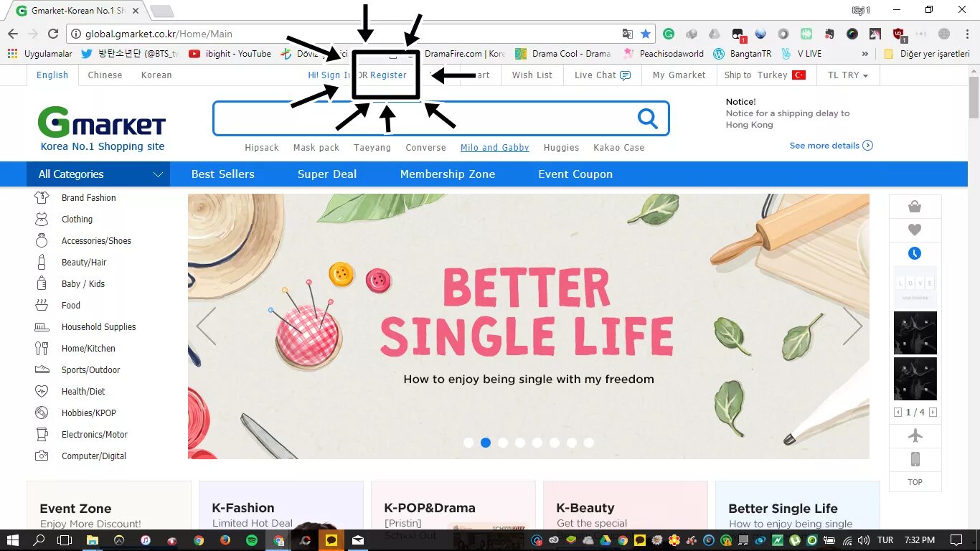This screenshot has width=980, height=551.
Task: Click the heart wish icon in floating sidebar
Action: [915, 230]
